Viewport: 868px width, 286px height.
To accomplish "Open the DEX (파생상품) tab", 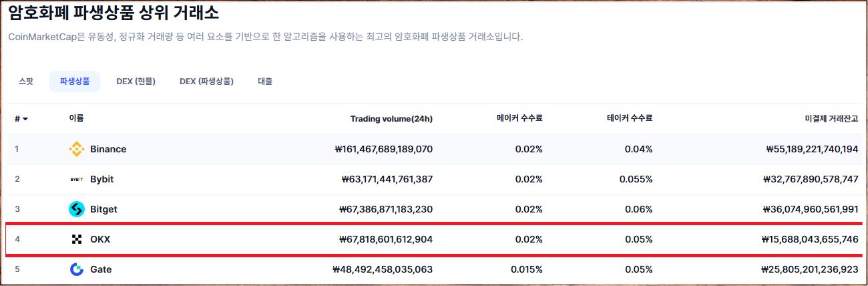I will coord(206,82).
